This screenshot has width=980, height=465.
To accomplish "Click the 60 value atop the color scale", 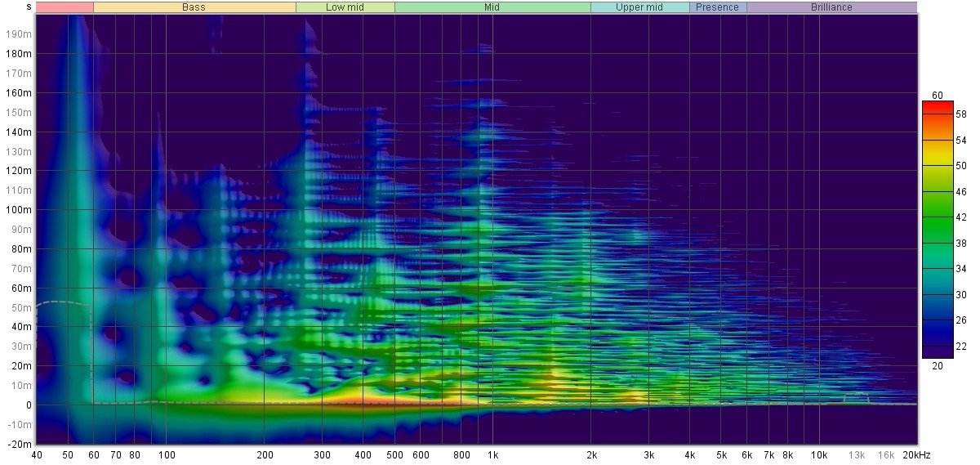I will (x=938, y=96).
